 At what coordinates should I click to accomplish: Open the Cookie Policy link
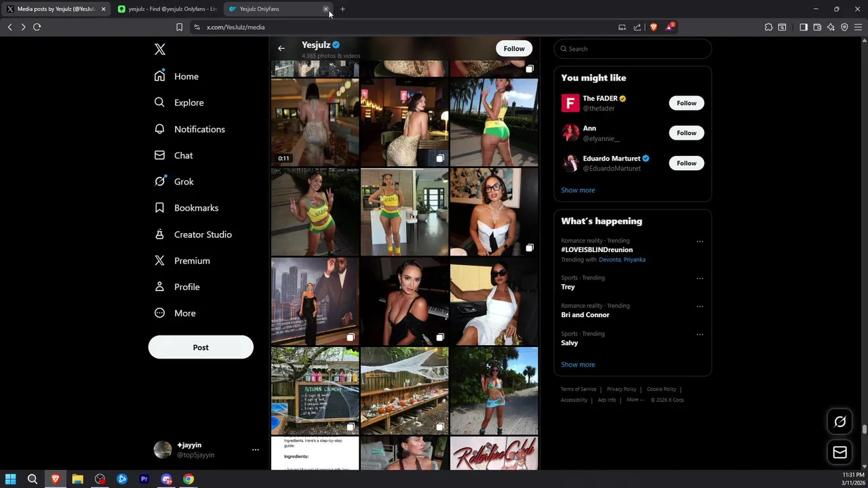click(x=661, y=389)
